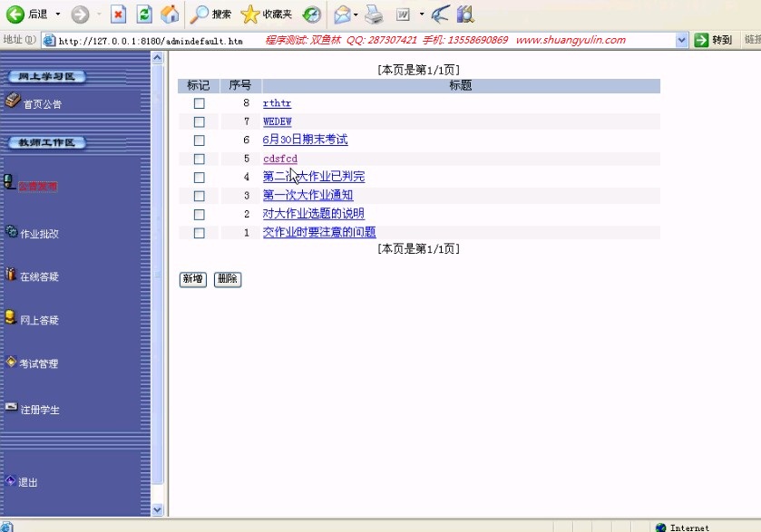Click the 网上答疑 sidebar icon
The image size is (761, 532).
point(11,317)
